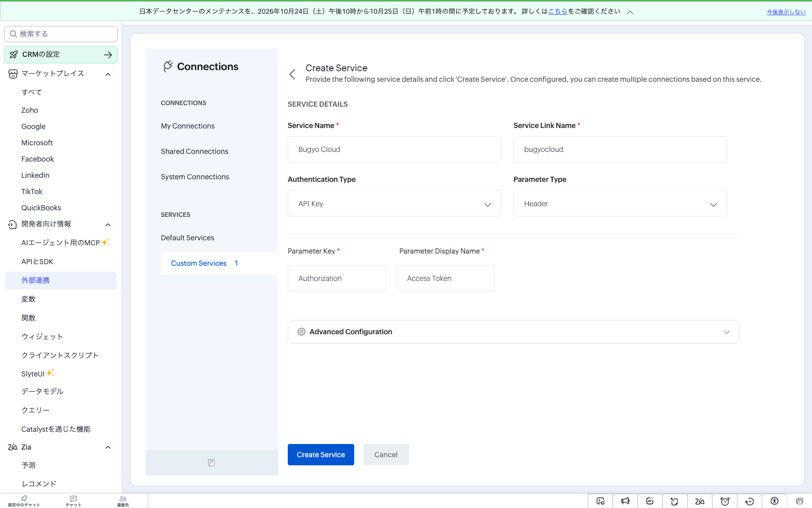
Task: Click the stacked windows icon at far right
Action: point(799,501)
